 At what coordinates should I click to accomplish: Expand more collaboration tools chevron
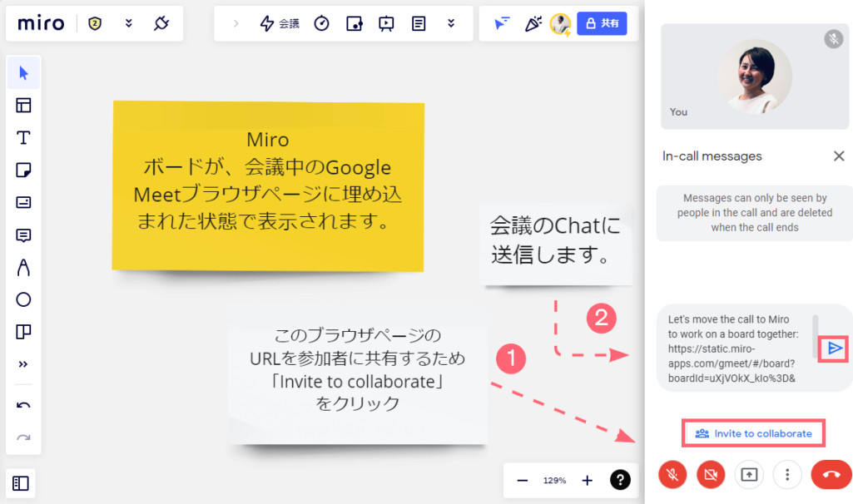(x=451, y=23)
